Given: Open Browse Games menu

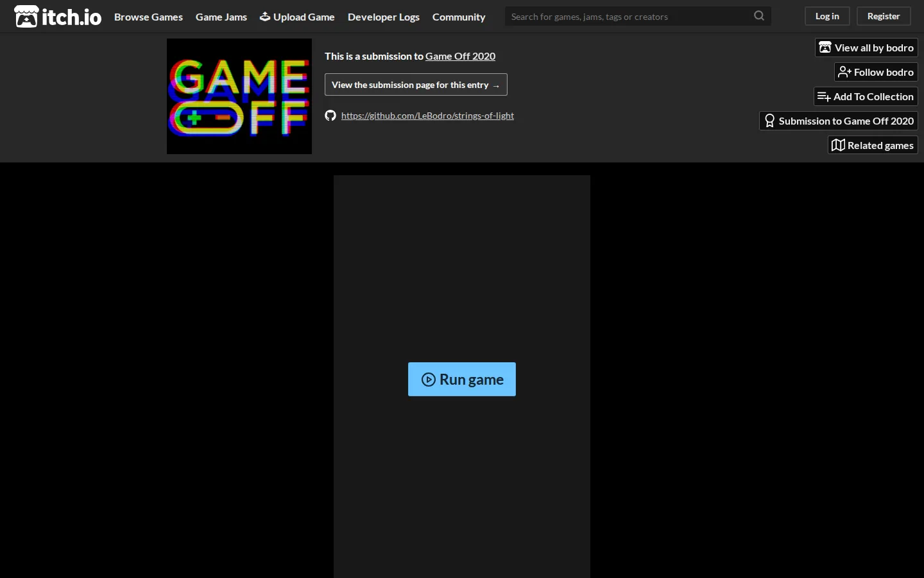Looking at the screenshot, I should click(x=148, y=17).
